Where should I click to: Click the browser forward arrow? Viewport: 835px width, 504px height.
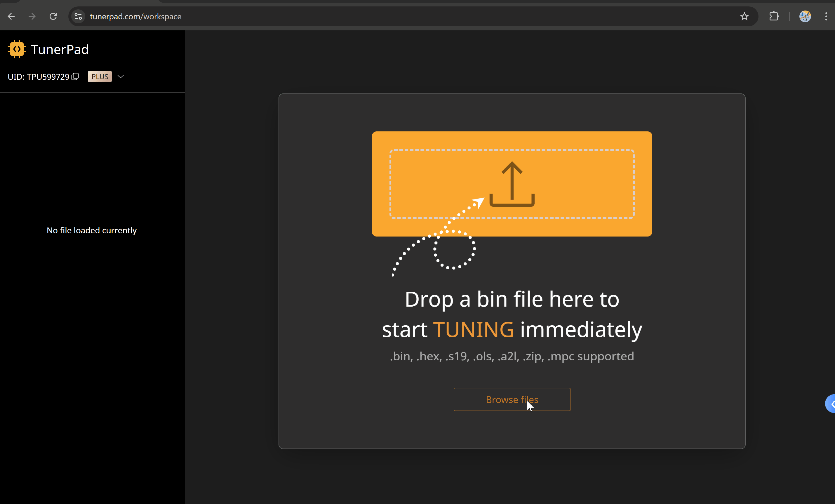32,16
